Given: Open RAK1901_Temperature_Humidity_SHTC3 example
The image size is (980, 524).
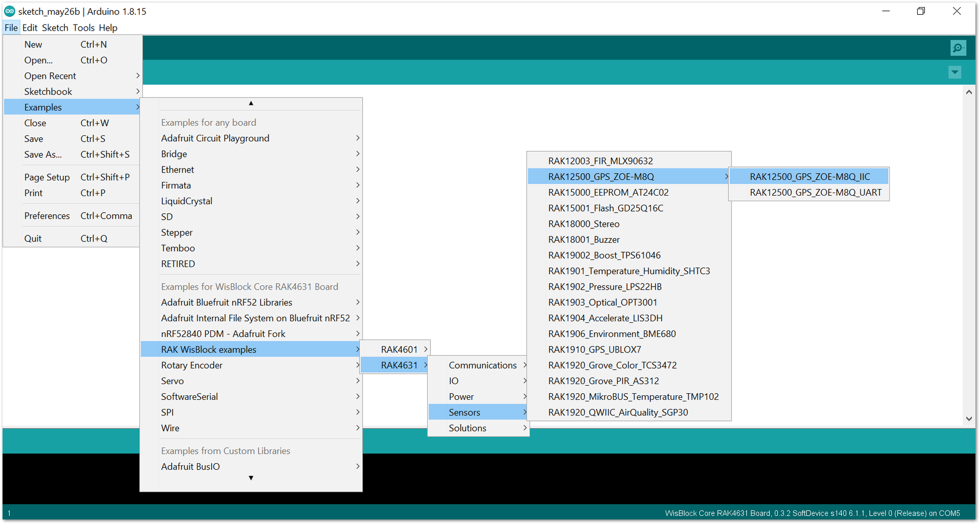Looking at the screenshot, I should click(629, 271).
